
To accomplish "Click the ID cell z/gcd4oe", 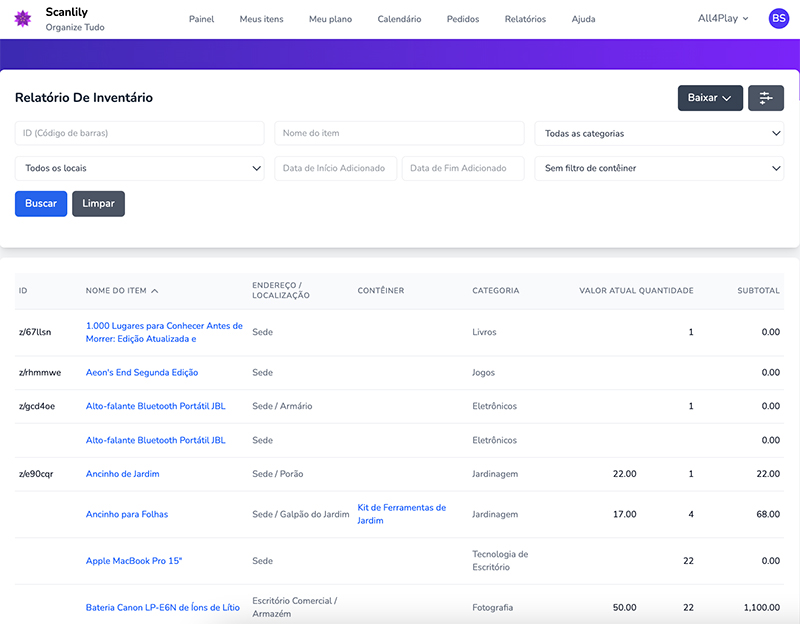I will (37, 407).
